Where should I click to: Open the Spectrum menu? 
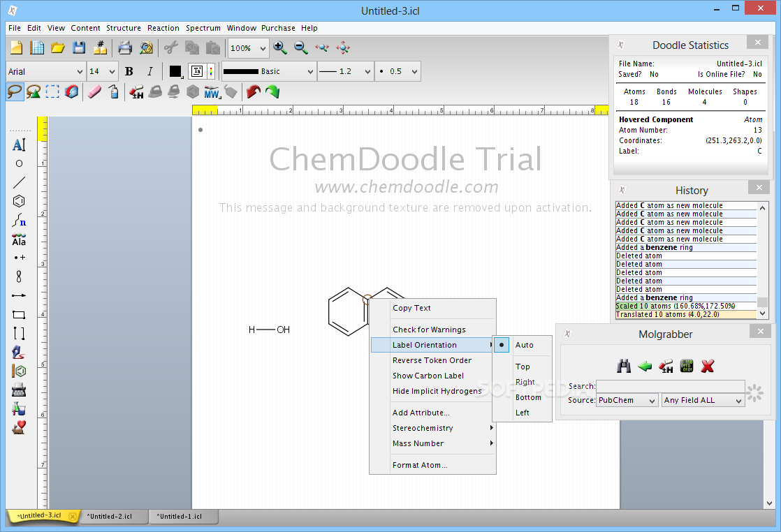203,28
